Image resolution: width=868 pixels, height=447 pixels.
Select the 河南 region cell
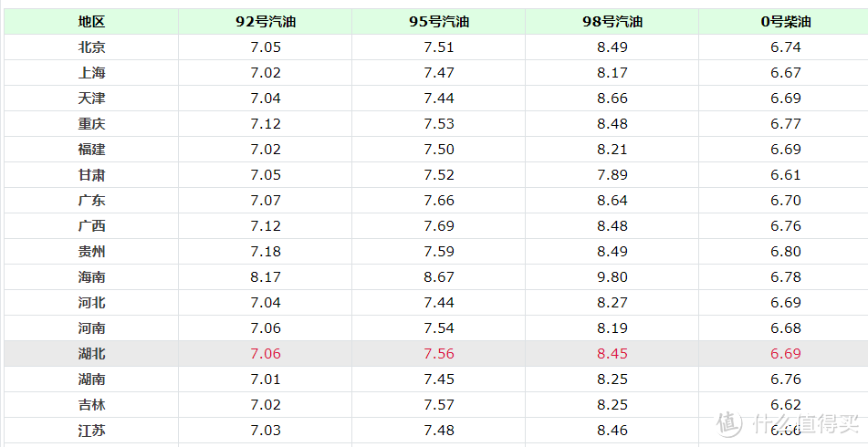[x=91, y=328]
